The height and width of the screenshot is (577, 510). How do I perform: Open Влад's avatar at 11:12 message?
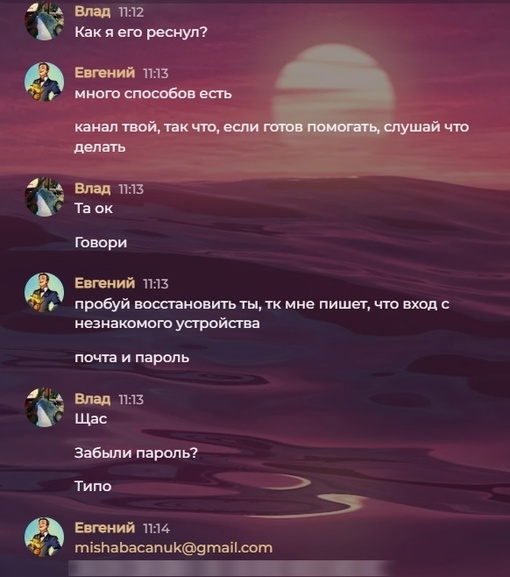tap(44, 21)
